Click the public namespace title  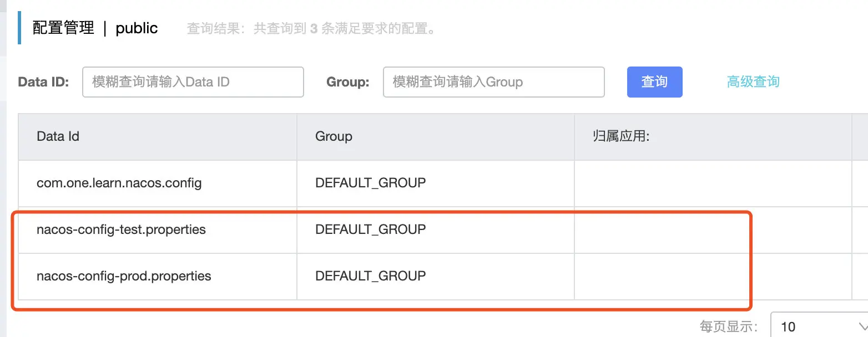(137, 28)
